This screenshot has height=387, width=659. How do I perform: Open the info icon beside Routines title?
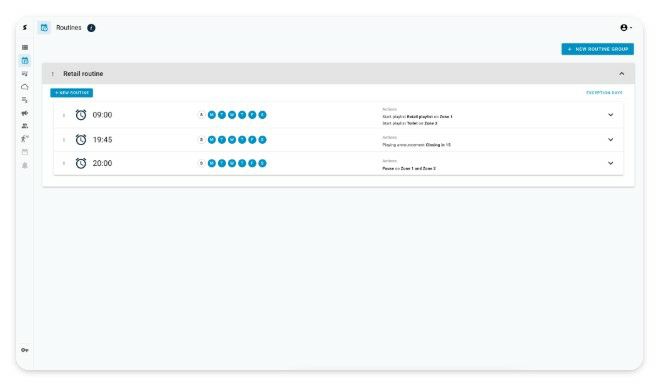(x=91, y=28)
